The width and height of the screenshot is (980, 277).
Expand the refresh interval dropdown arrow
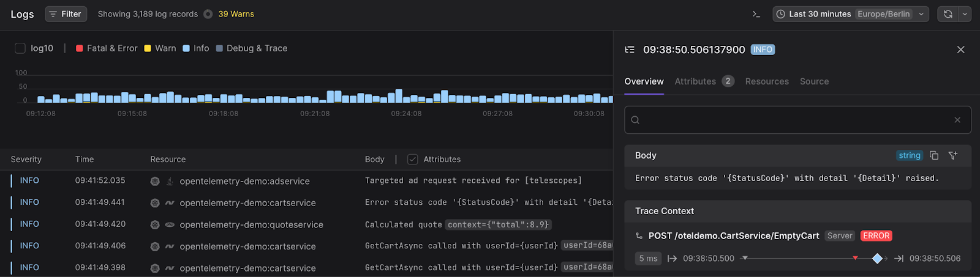[965, 14]
